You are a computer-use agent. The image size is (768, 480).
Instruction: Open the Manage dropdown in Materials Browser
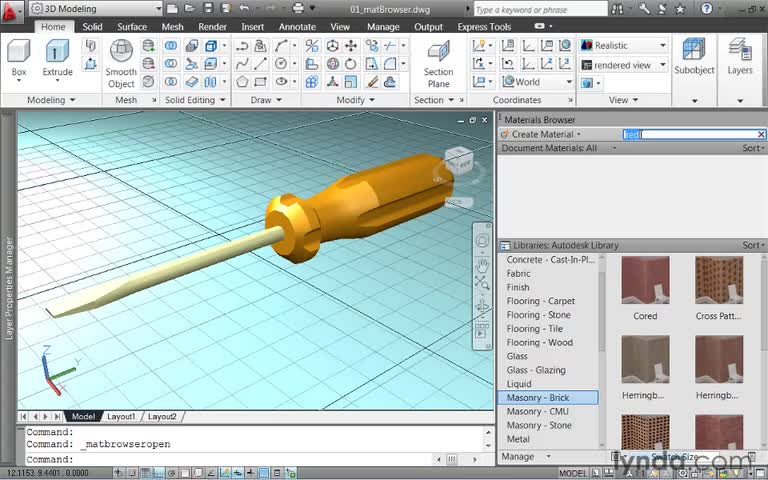(x=526, y=456)
